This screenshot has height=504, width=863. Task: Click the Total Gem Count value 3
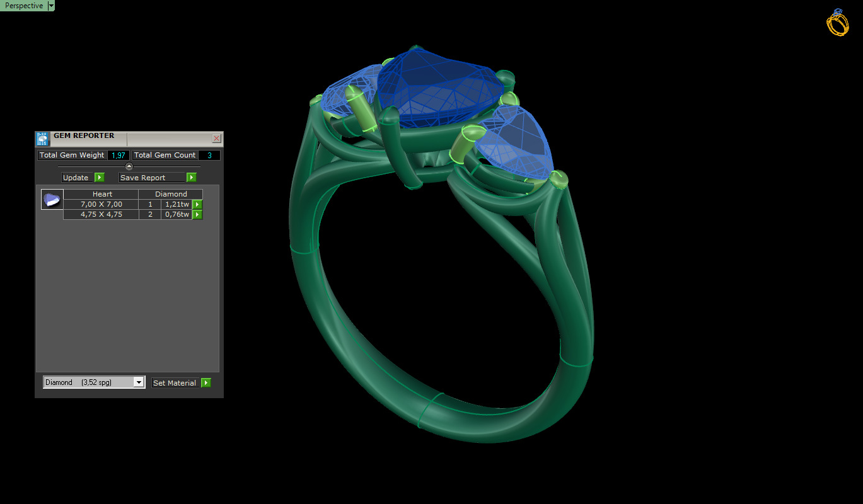click(x=209, y=155)
